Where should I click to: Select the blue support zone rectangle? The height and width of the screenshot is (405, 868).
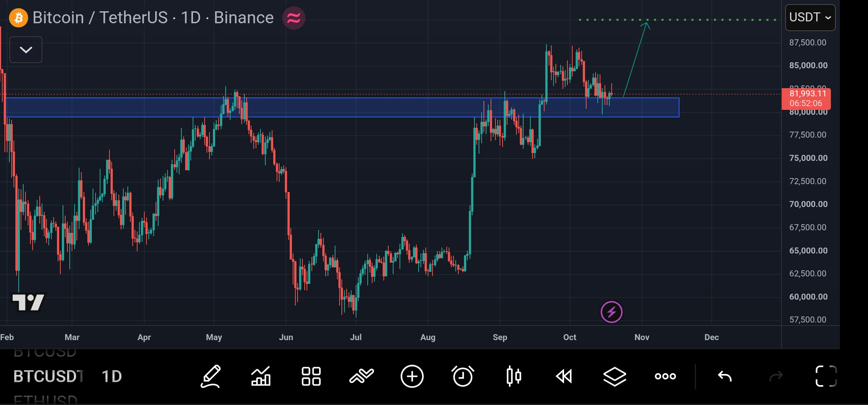coord(342,108)
